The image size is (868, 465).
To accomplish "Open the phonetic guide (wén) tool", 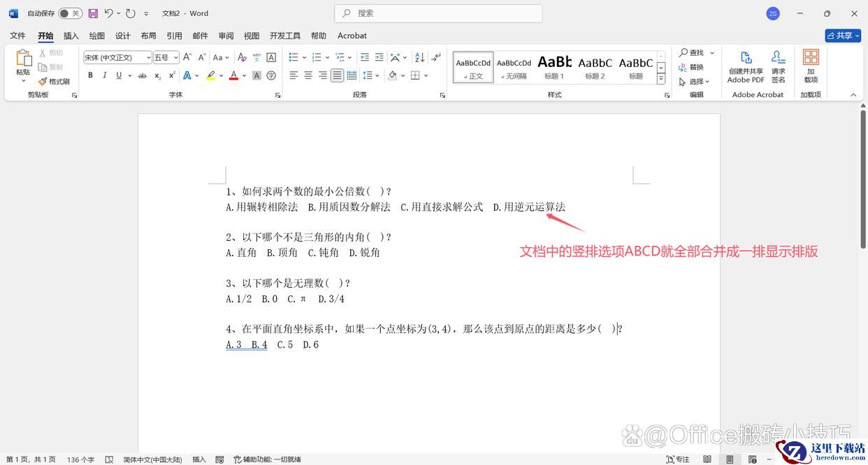I will coord(256,57).
